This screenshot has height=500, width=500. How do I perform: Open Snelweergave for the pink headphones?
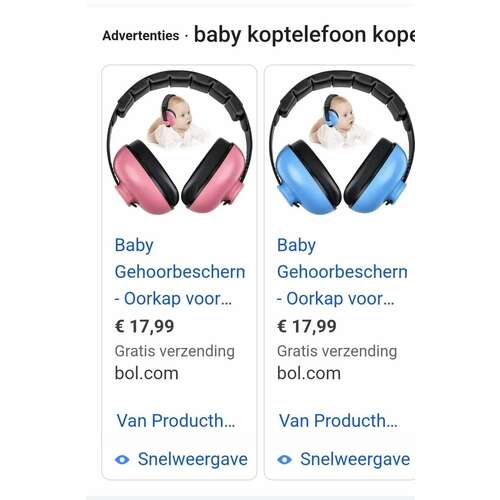pos(193,459)
